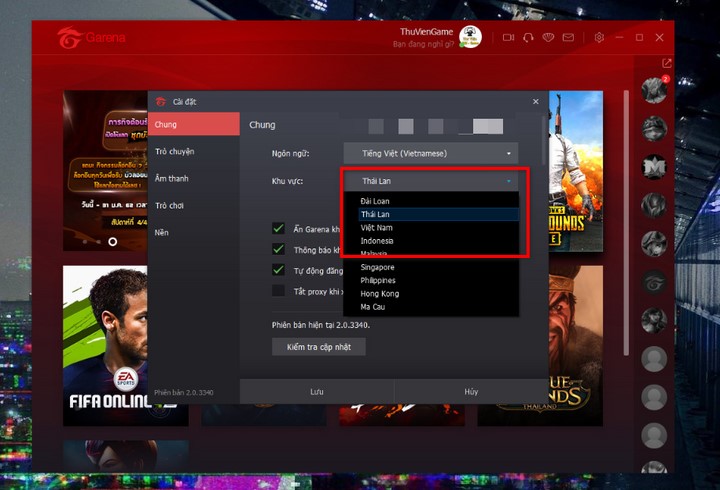This screenshot has width=720, height=490.
Task: Open the mail envelope icon
Action: 568,37
